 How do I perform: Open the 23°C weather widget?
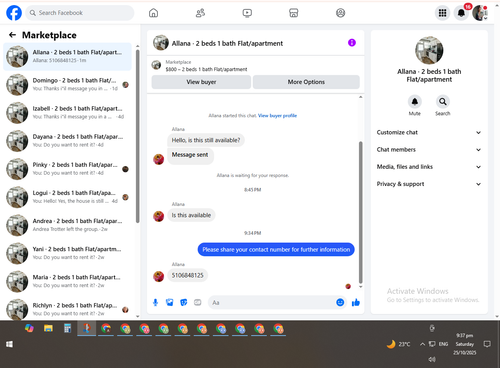[x=399, y=344]
